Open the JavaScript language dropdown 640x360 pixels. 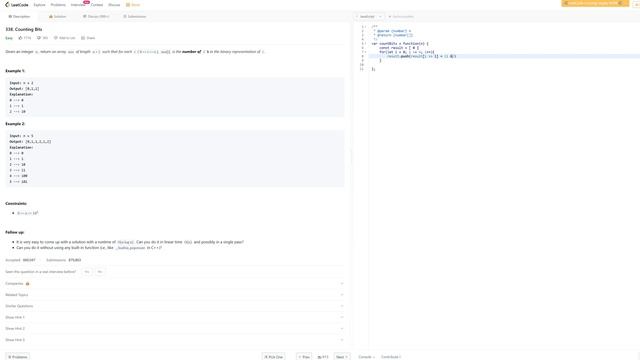370,17
